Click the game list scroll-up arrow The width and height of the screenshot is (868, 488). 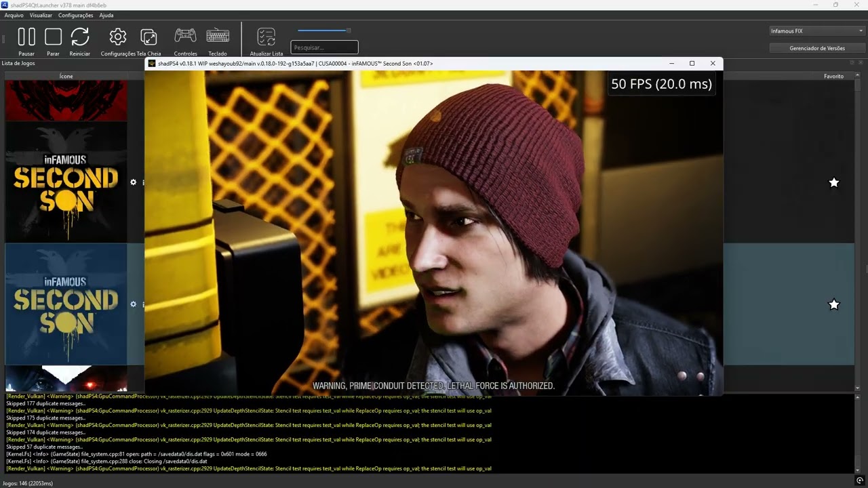pos(858,76)
